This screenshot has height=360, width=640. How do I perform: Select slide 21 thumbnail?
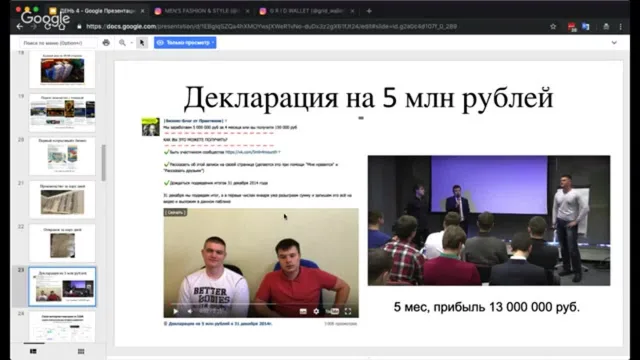pyautogui.click(x=62, y=200)
